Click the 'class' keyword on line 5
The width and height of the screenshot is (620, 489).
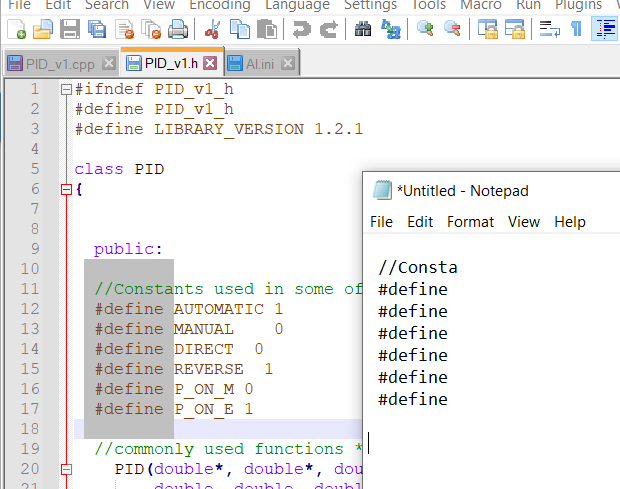[99, 169]
